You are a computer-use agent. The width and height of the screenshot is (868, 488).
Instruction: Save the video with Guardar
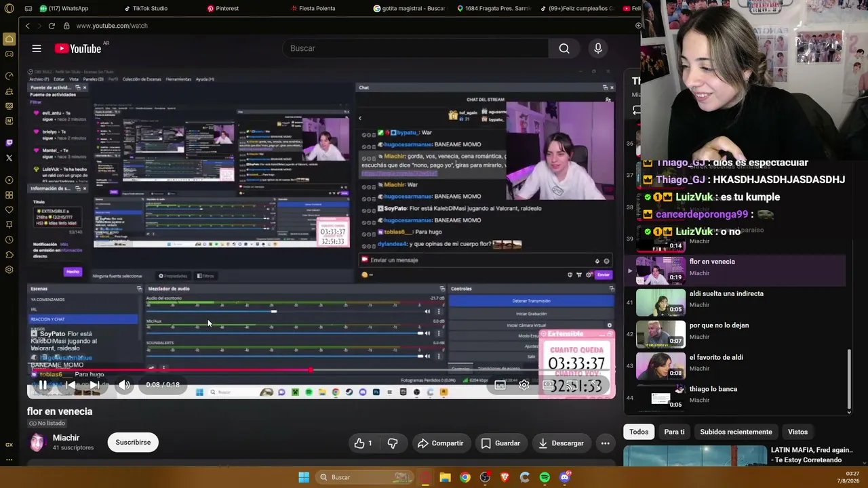500,443
